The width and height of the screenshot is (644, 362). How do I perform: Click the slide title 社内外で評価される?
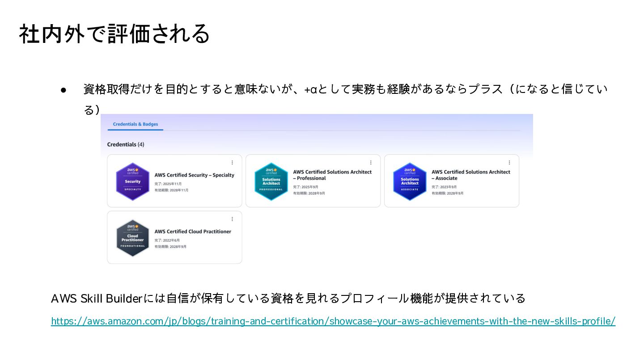point(114,34)
